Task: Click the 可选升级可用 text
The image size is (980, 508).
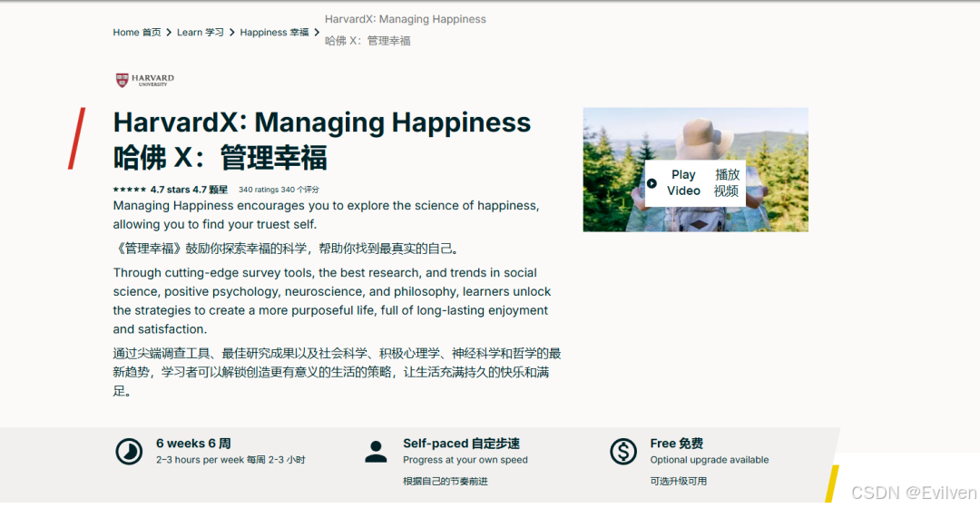Action: point(678,481)
